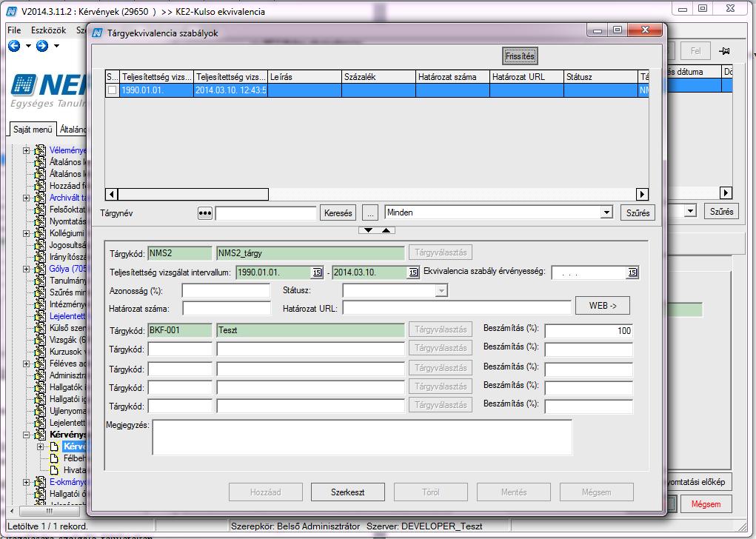Screen dimensions: 756x539
Task: Click the Határozat száma column header
Action: tap(452, 77)
